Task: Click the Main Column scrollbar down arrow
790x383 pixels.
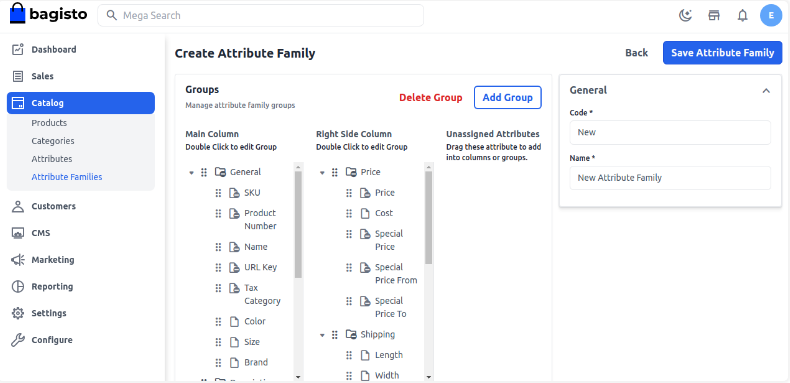Action: click(x=298, y=376)
